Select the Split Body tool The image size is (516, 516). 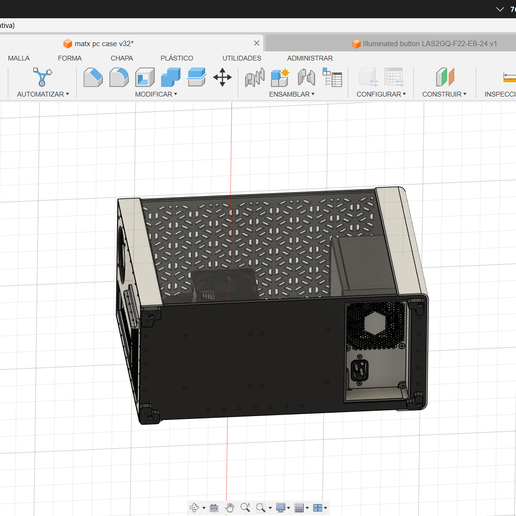(197, 77)
